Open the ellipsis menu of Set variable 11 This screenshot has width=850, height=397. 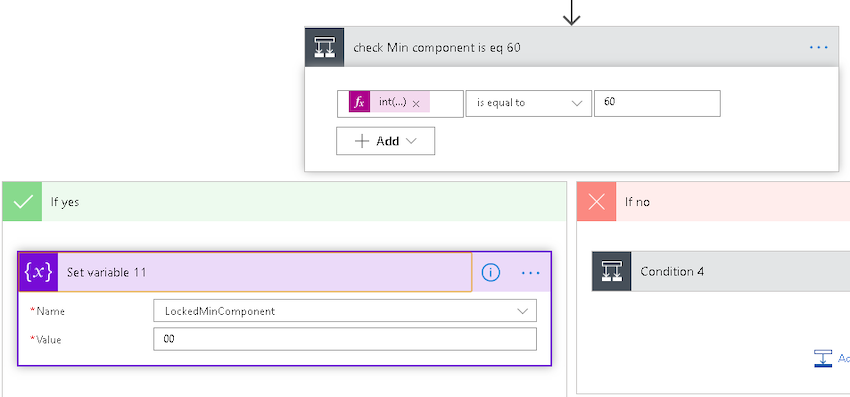(x=531, y=273)
